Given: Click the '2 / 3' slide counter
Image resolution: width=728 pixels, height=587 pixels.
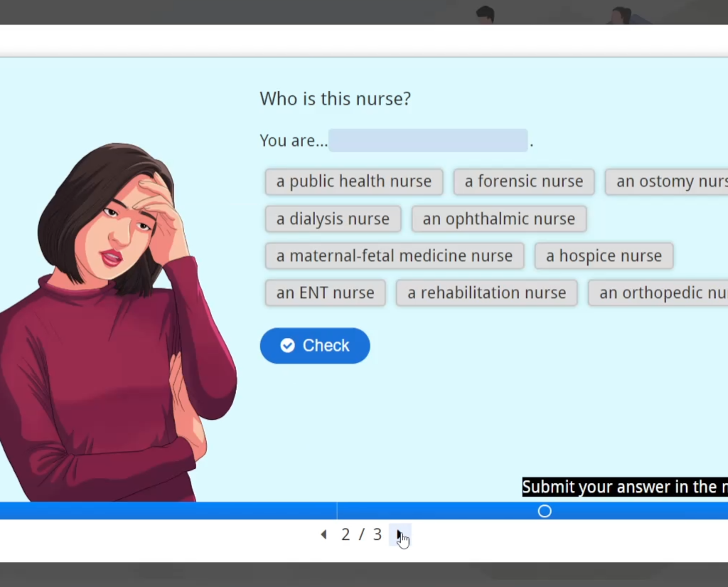Looking at the screenshot, I should 361,534.
